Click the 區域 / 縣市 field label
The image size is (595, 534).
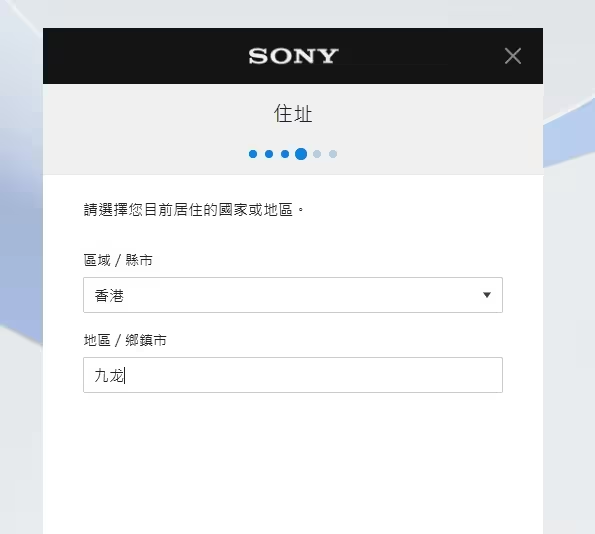coord(118,260)
